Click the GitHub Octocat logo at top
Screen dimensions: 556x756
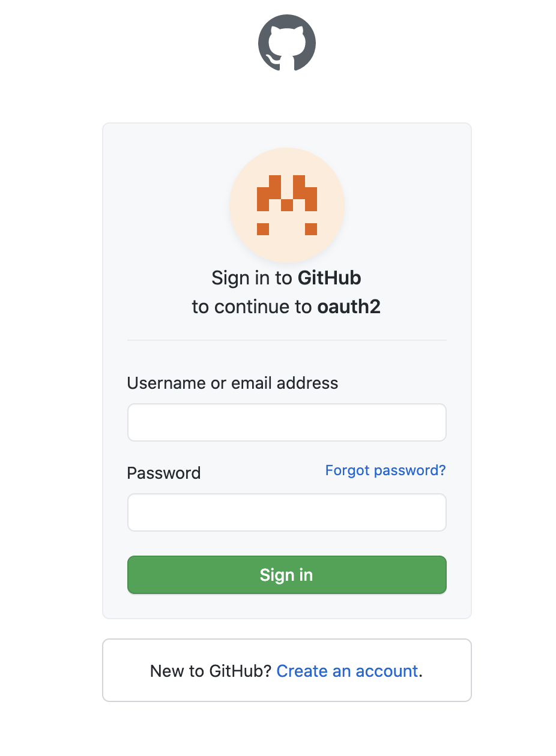[x=287, y=43]
